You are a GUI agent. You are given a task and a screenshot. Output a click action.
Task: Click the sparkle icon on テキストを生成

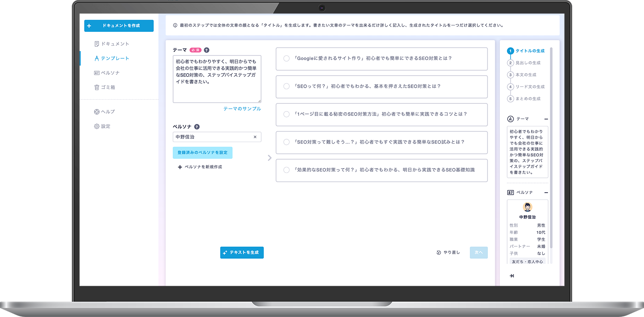click(225, 253)
